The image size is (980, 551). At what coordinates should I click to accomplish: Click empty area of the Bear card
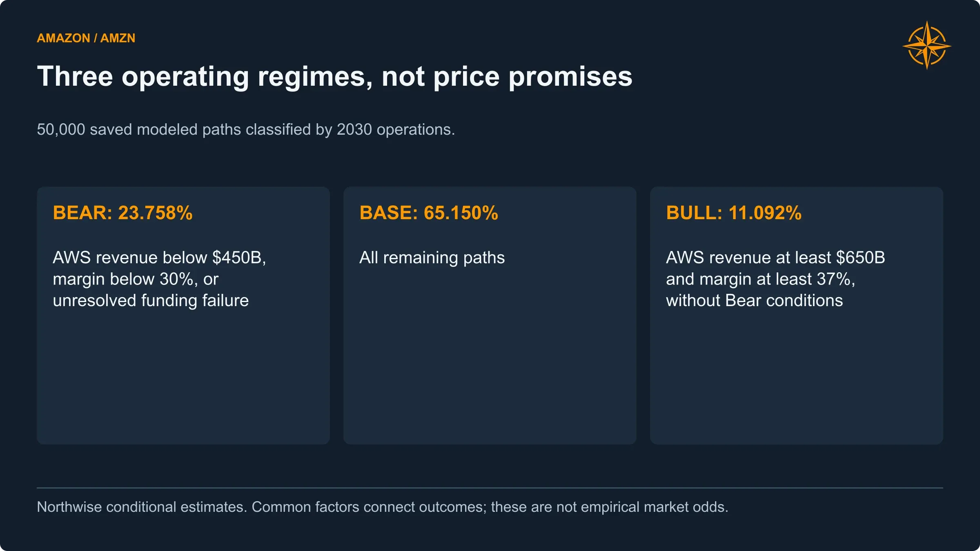(183, 375)
